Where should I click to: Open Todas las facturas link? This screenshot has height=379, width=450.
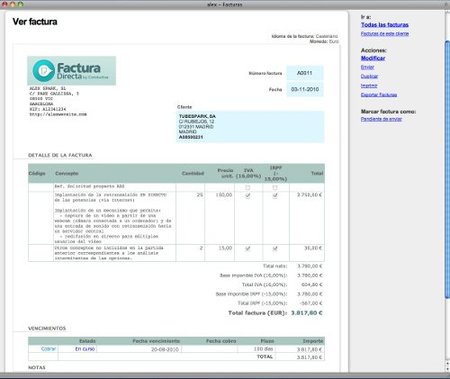pos(384,25)
